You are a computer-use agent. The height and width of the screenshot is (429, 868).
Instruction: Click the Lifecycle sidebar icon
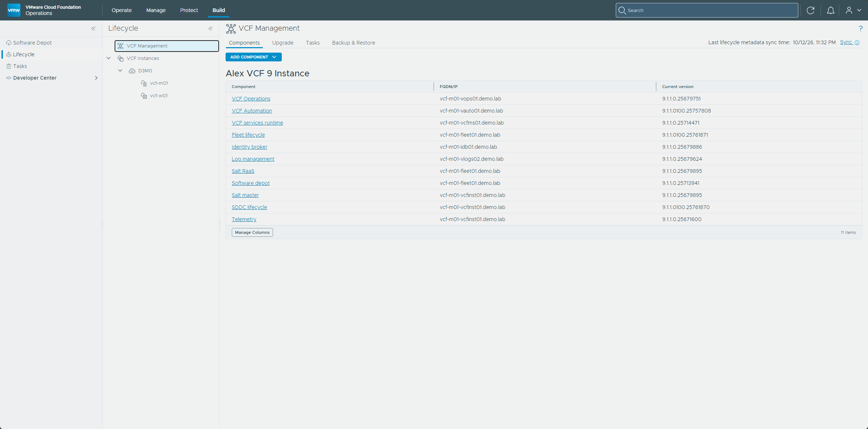click(9, 54)
